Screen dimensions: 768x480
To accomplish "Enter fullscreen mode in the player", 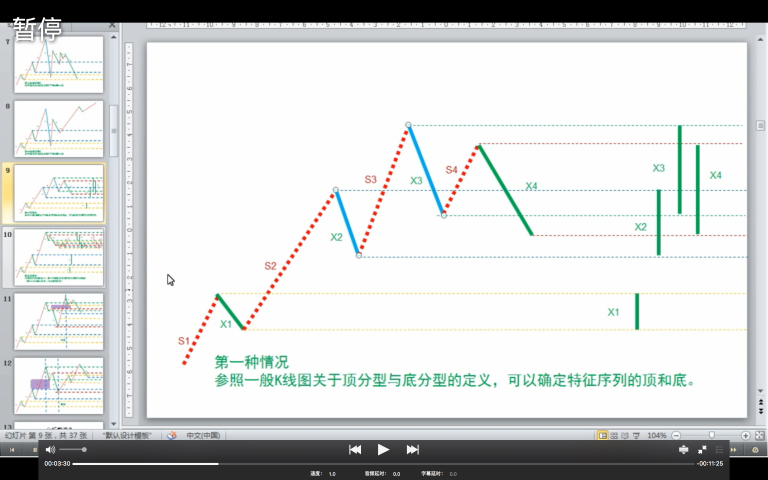I will pyautogui.click(x=702, y=450).
